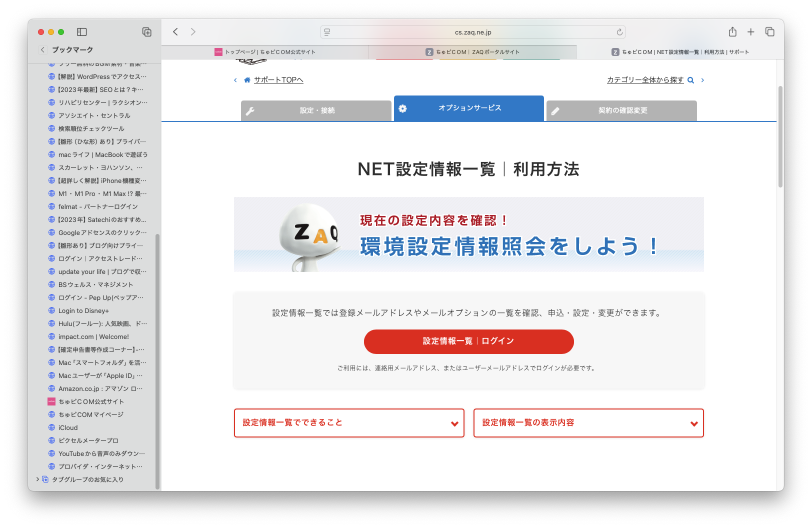
Task: Click the left chevron before サポートTOPへ
Action: [x=235, y=80]
